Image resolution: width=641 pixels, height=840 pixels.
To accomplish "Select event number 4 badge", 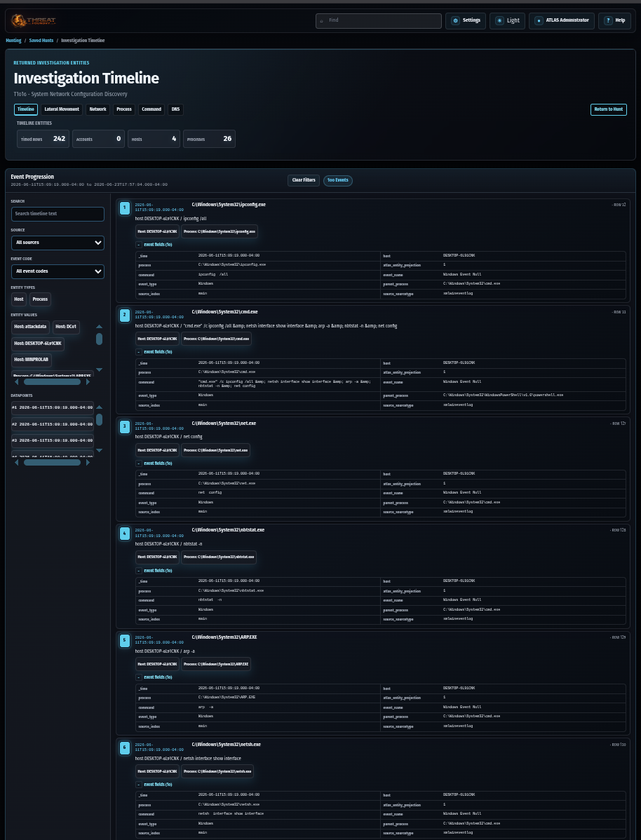I will [x=124, y=533].
